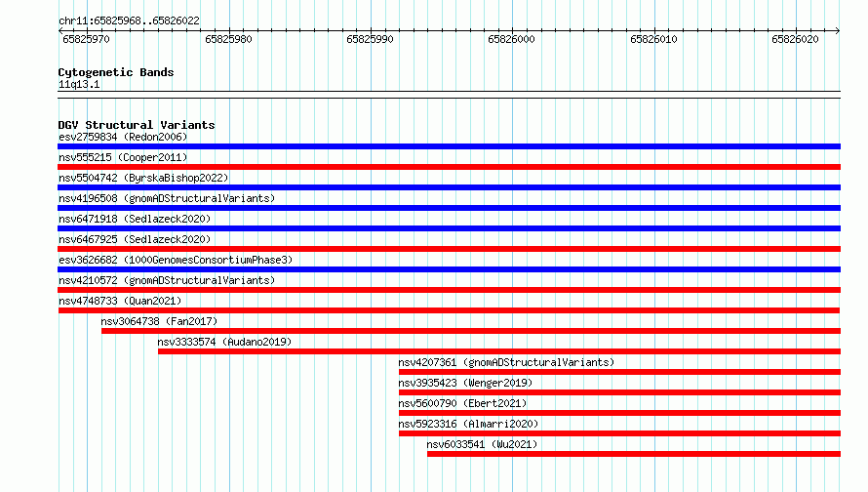Click the nsv3064738 (Fan2017) label

click(x=159, y=321)
